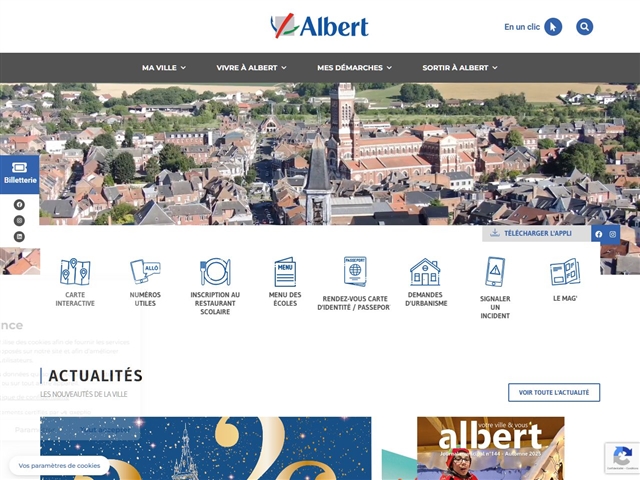Click 'Carte interactive' label
Viewport: 640px width, 480px height.
pyautogui.click(x=75, y=299)
